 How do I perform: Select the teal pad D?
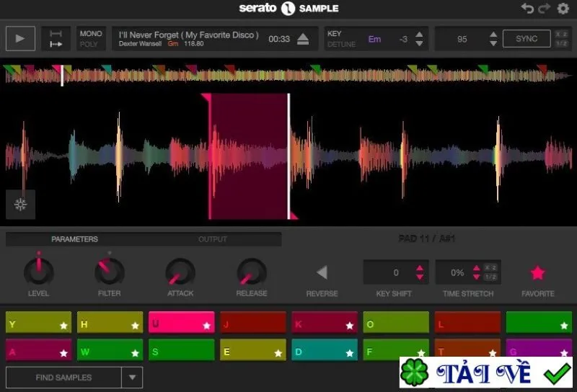pyautogui.click(x=325, y=349)
